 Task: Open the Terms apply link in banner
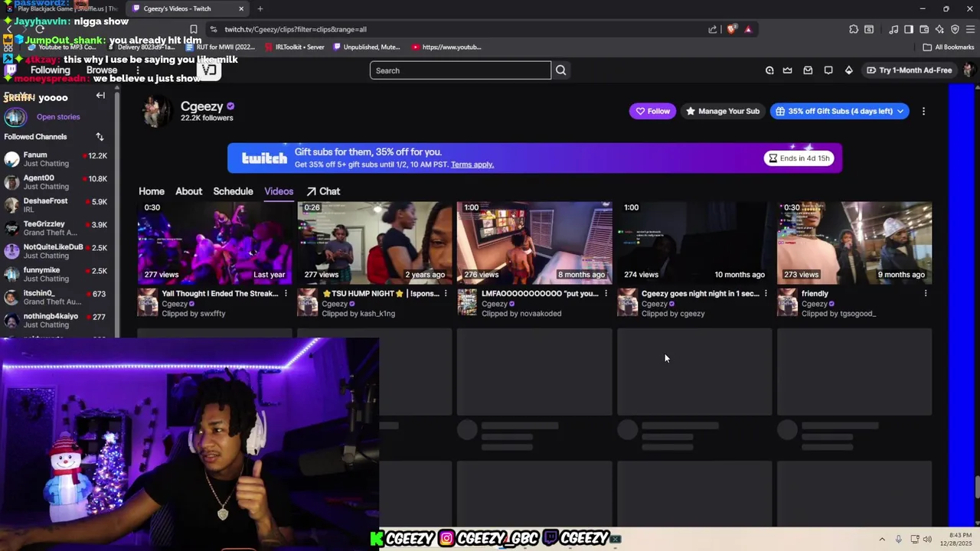coord(472,165)
